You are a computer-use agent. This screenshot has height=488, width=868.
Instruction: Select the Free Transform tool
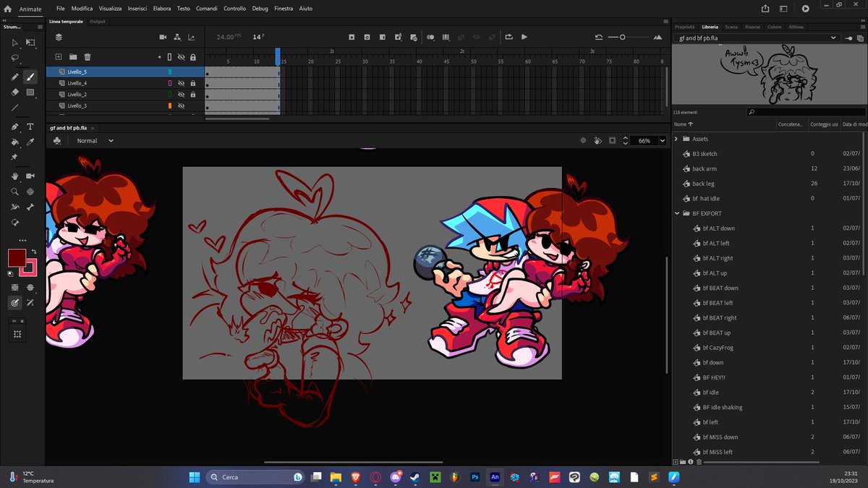coord(30,43)
